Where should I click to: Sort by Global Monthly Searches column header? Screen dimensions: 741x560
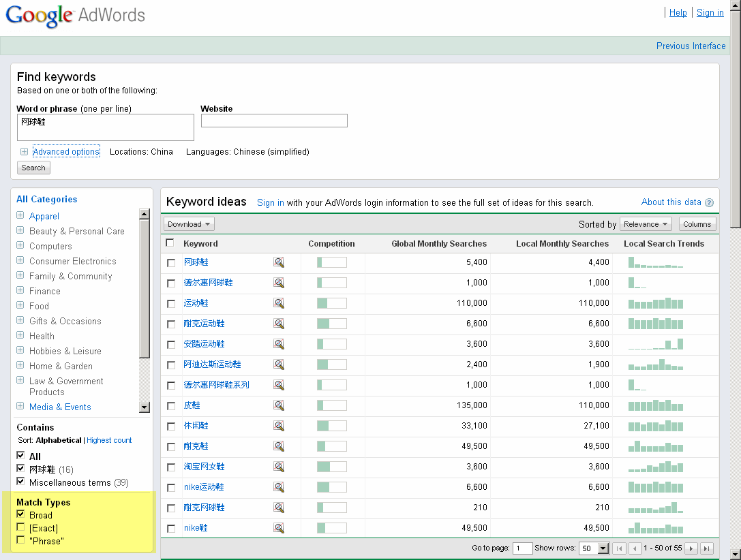pyautogui.click(x=439, y=244)
